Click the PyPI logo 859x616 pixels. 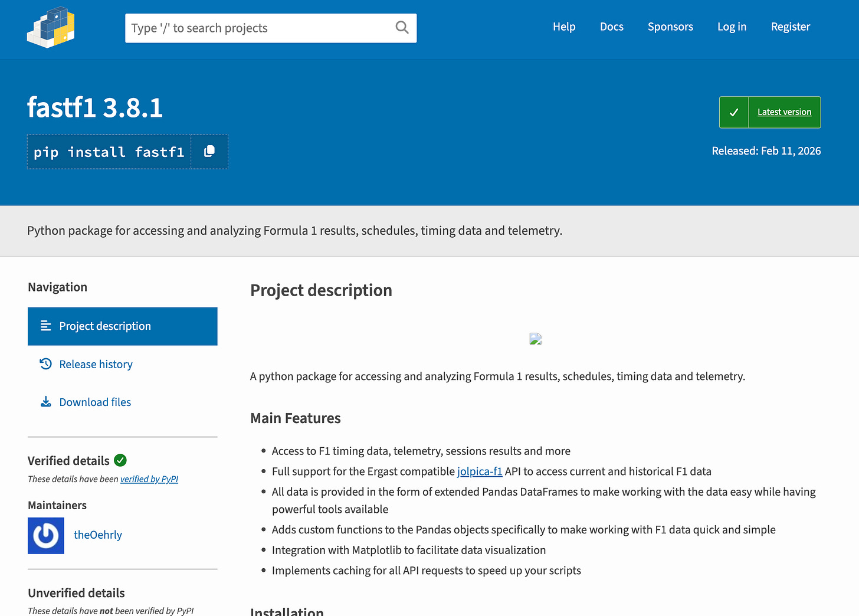click(x=51, y=27)
